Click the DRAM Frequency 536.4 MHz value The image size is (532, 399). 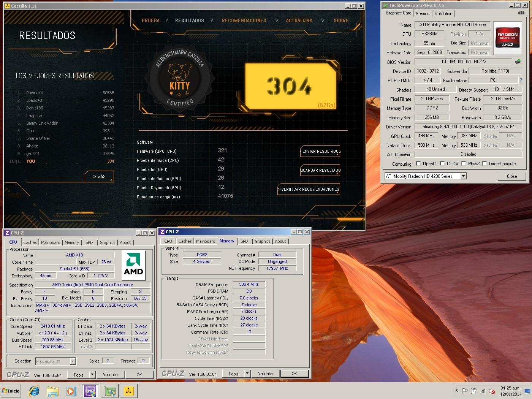tap(249, 284)
